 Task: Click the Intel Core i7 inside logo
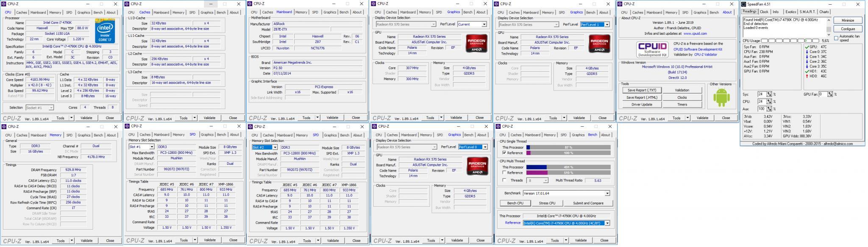coord(105,31)
